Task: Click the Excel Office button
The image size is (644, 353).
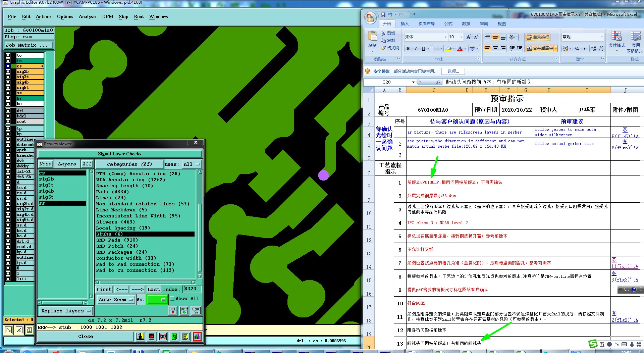Action: pyautogui.click(x=370, y=18)
